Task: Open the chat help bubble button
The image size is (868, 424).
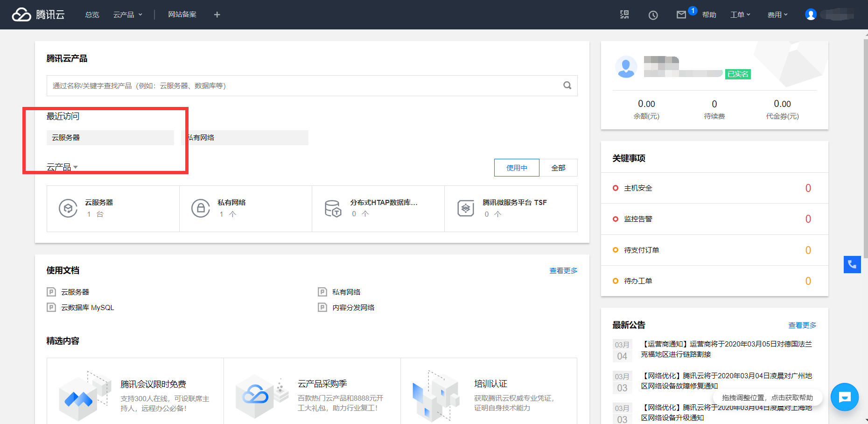Action: click(x=845, y=397)
